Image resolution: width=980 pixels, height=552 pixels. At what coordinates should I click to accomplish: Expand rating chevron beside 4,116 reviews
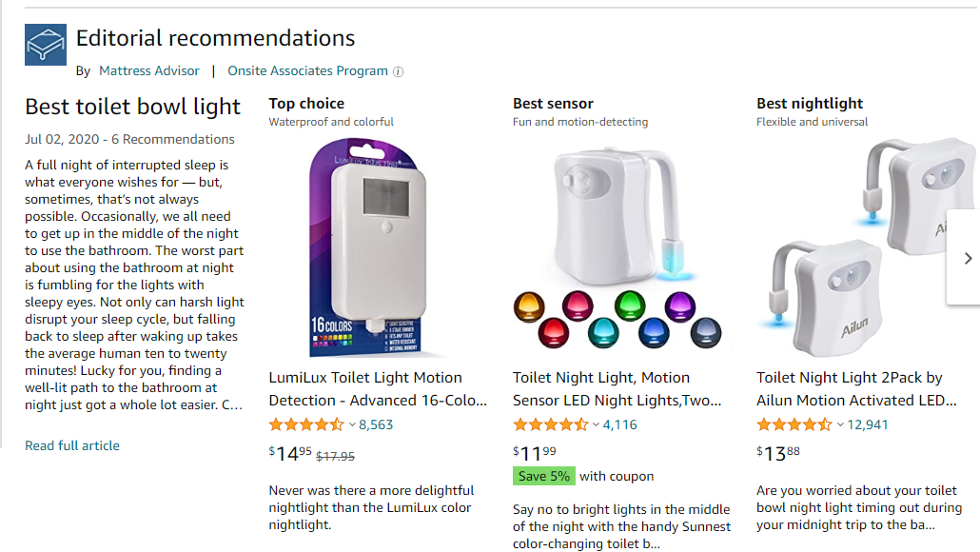597,425
